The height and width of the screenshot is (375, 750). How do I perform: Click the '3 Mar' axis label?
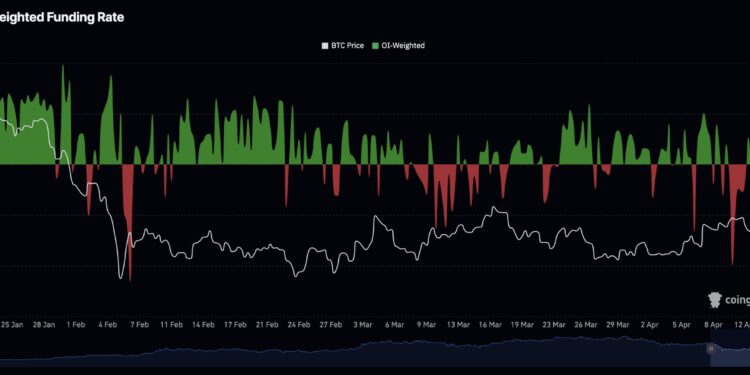(x=363, y=325)
